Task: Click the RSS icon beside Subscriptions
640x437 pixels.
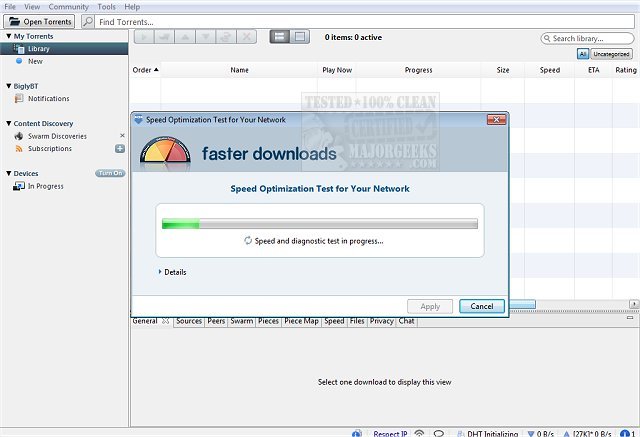Action: (19, 148)
